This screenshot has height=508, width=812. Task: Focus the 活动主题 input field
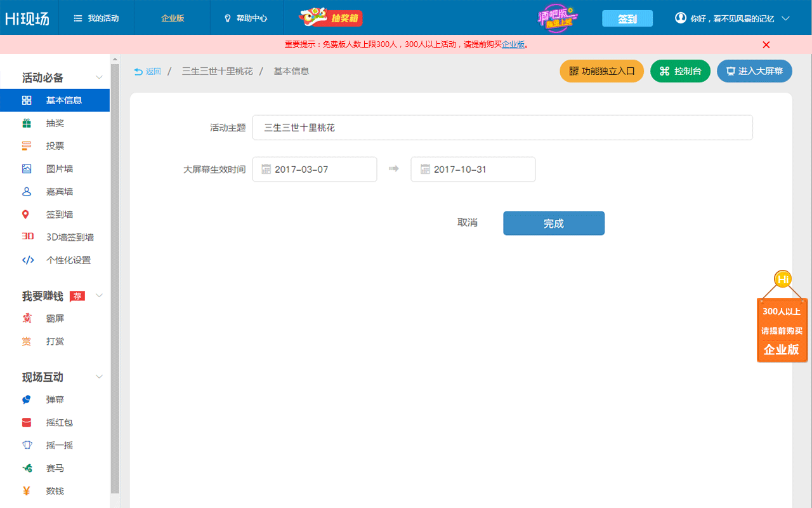(502, 128)
